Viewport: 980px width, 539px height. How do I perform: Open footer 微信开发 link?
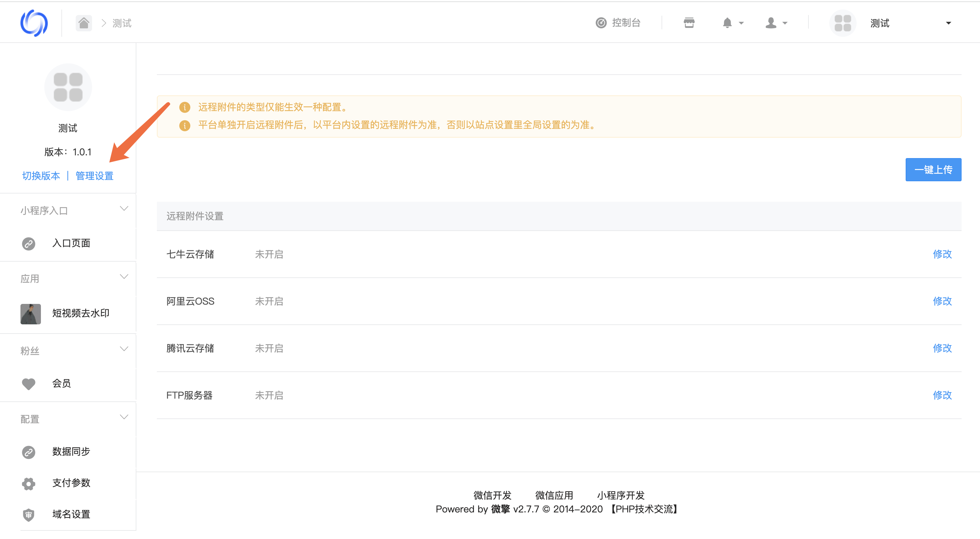point(492,495)
